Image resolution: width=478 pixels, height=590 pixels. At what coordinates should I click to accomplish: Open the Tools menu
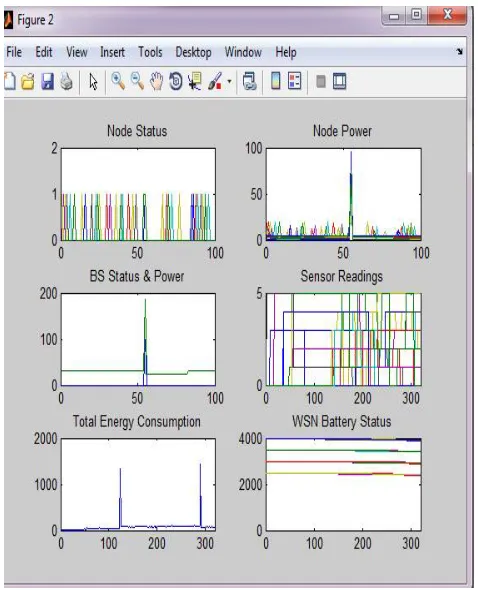150,52
